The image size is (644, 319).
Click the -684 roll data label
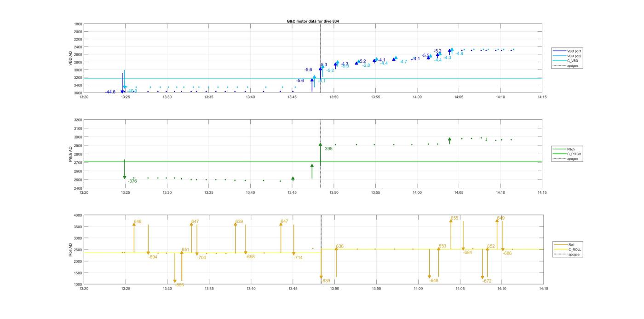pyautogui.click(x=467, y=253)
